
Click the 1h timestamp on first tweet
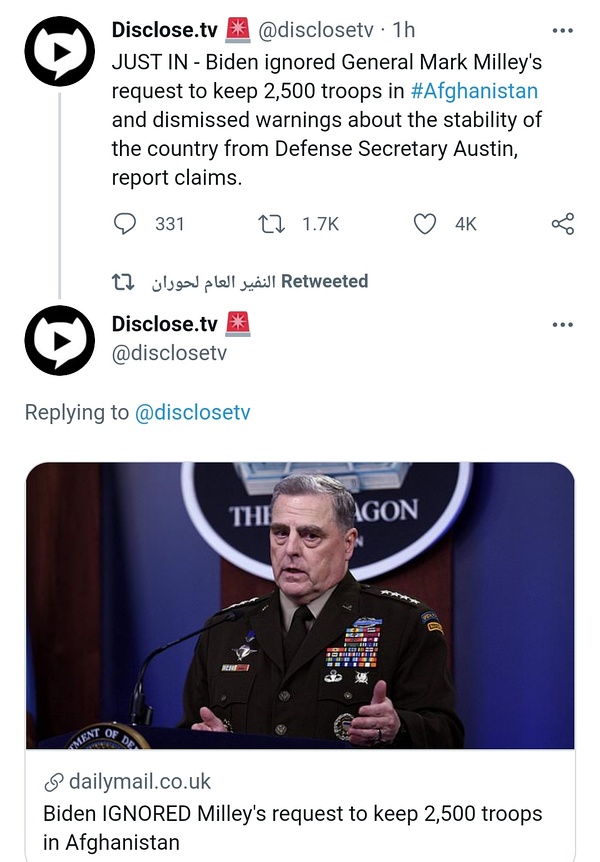[x=403, y=32]
